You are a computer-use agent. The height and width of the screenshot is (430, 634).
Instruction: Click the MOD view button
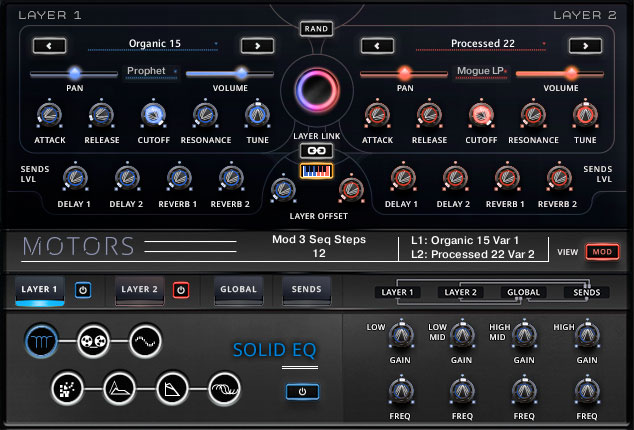pos(602,252)
